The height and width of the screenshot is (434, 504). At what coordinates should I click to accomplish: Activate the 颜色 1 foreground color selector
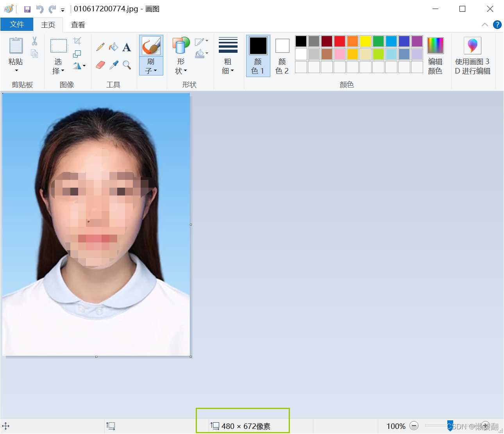258,56
